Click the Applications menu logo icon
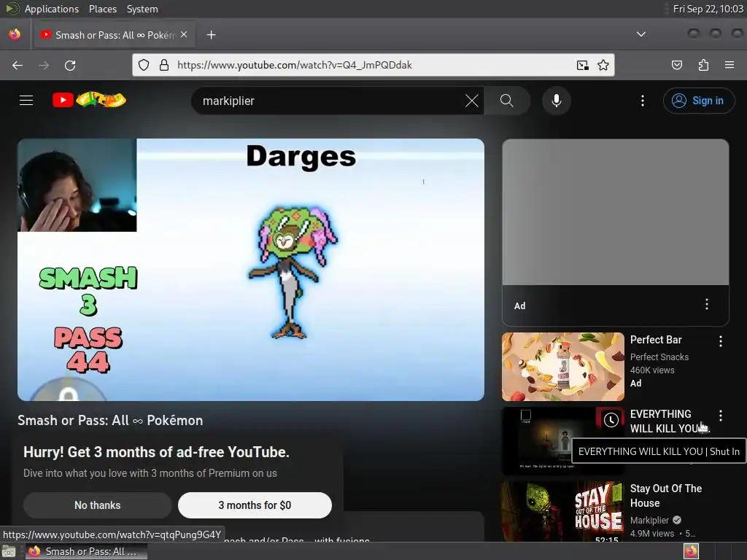This screenshot has width=747, height=560. pos(12,9)
